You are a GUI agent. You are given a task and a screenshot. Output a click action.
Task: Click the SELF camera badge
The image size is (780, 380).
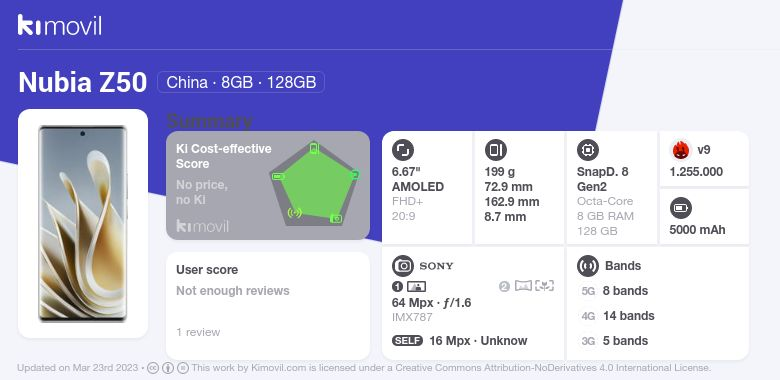click(x=407, y=341)
